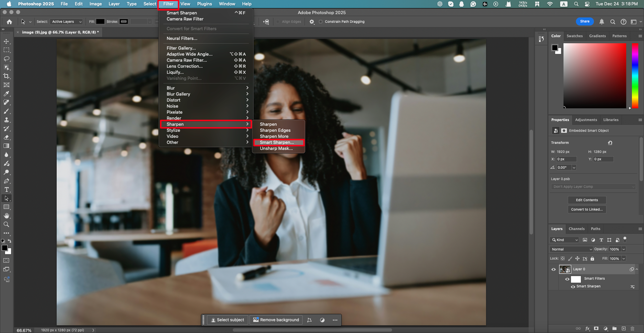This screenshot has height=333, width=644.
Task: Toggle lock transparent pixels
Action: [x=563, y=259]
